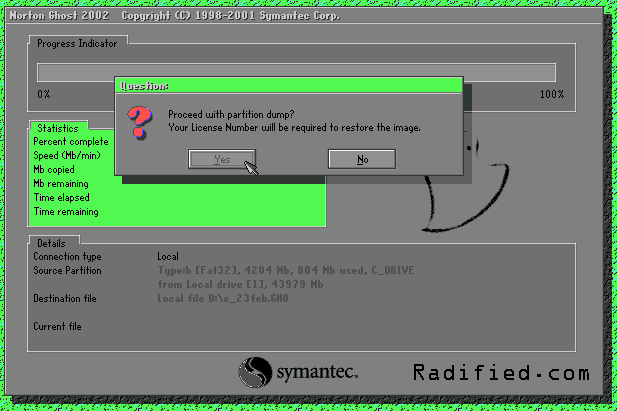The width and height of the screenshot is (617, 411).
Task: Click the 'Proceed with partition dump?' message
Action: click(231, 115)
